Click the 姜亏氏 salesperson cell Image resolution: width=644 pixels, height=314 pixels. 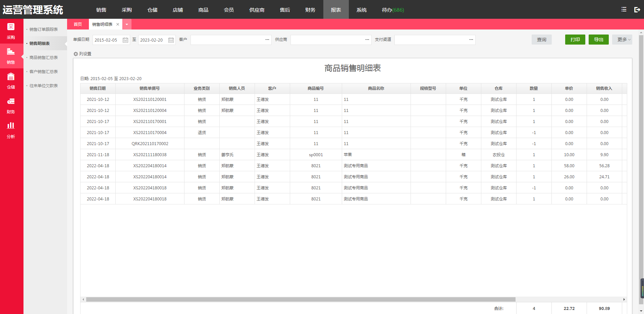coord(237,155)
